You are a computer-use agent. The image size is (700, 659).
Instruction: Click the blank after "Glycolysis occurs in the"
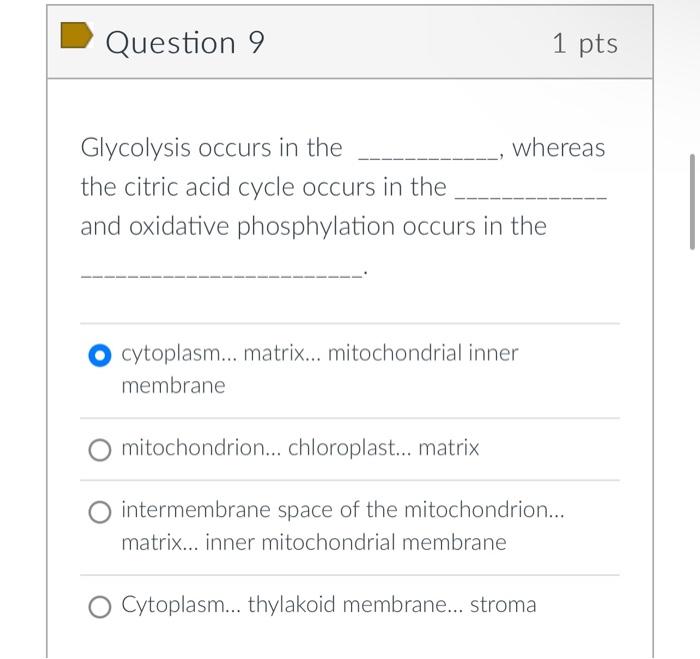point(428,155)
